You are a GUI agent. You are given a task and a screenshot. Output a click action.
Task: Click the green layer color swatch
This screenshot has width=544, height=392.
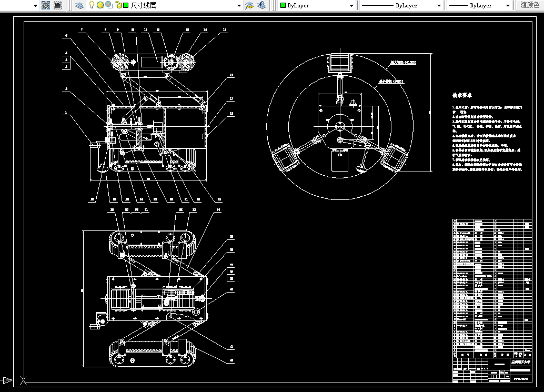[126, 5]
